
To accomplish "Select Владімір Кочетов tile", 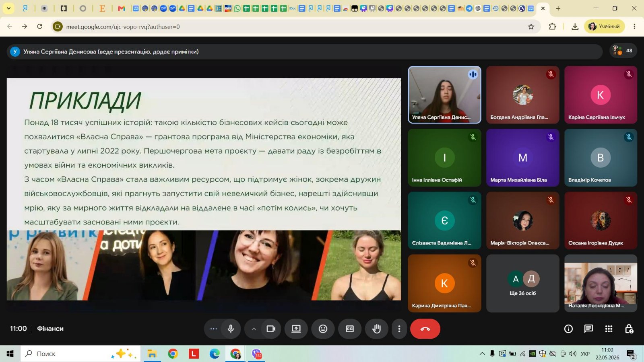I will click(601, 158).
